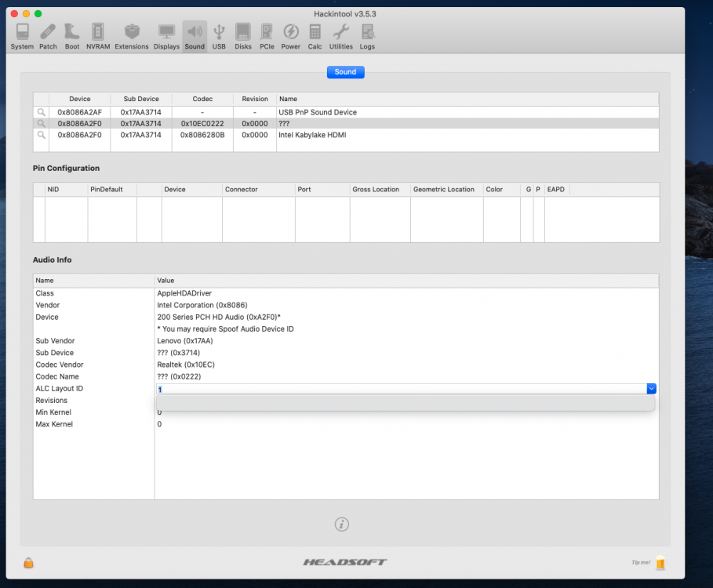Click magnifier icon for 0x10EC0222 codec row
Image resolution: width=713 pixels, height=588 pixels.
click(41, 123)
